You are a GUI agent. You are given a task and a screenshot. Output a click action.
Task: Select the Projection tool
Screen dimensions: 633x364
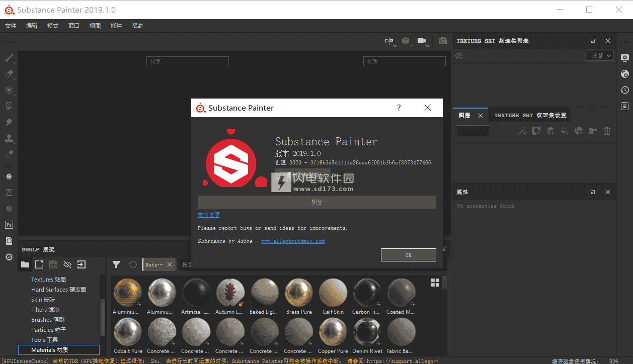tap(10, 90)
